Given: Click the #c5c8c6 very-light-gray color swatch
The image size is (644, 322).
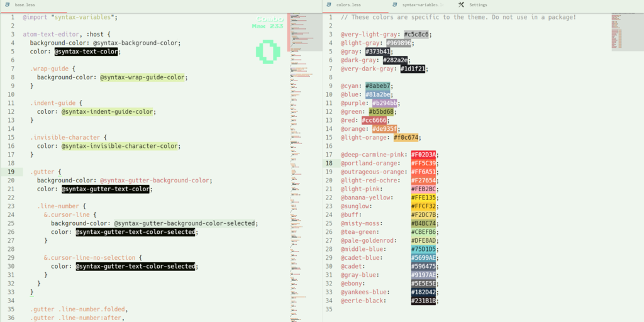Looking at the screenshot, I should tap(416, 35).
